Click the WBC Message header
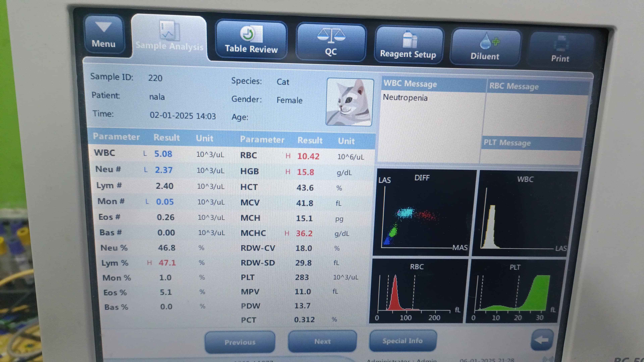 pyautogui.click(x=410, y=84)
